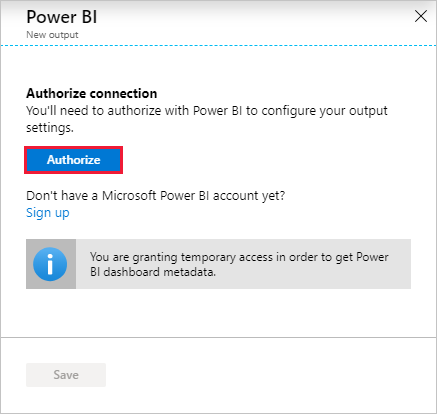The image size is (437, 414).
Task: Click the New output subtitle
Action: pyautogui.click(x=52, y=35)
